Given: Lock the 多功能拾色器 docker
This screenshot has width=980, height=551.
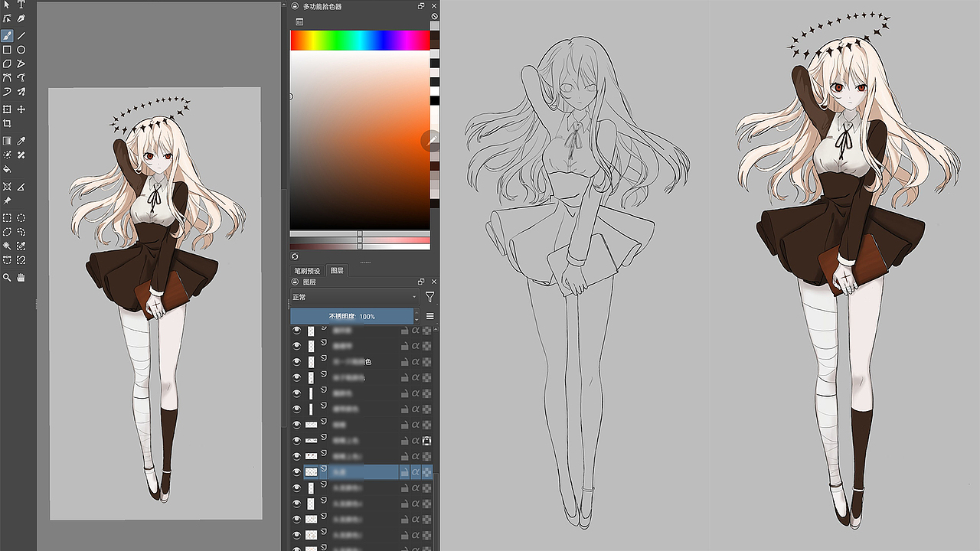Looking at the screenshot, I should coord(296,6).
